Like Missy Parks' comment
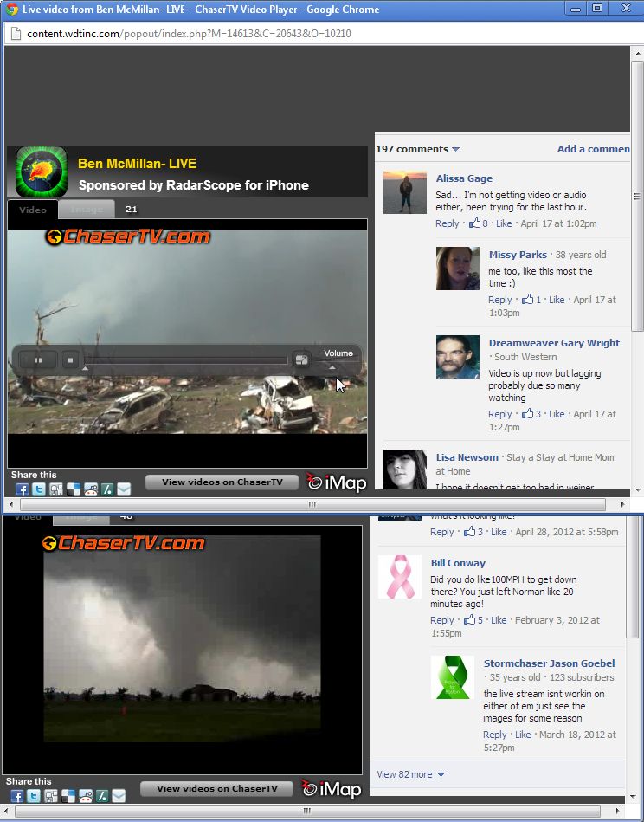644x822 pixels. click(x=557, y=300)
